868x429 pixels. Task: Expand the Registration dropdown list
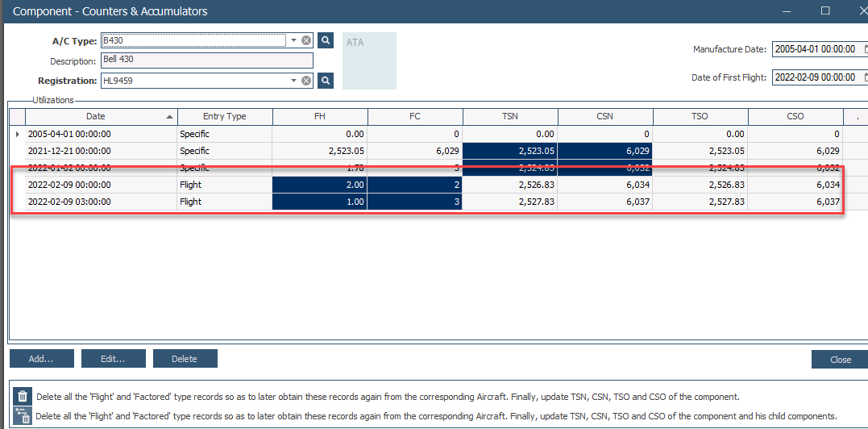(294, 81)
